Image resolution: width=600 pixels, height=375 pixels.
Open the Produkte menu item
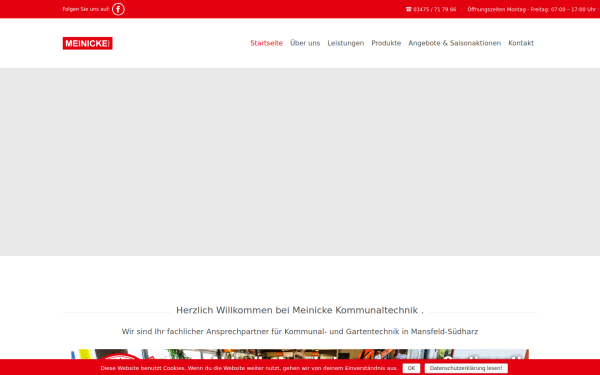pyautogui.click(x=386, y=43)
